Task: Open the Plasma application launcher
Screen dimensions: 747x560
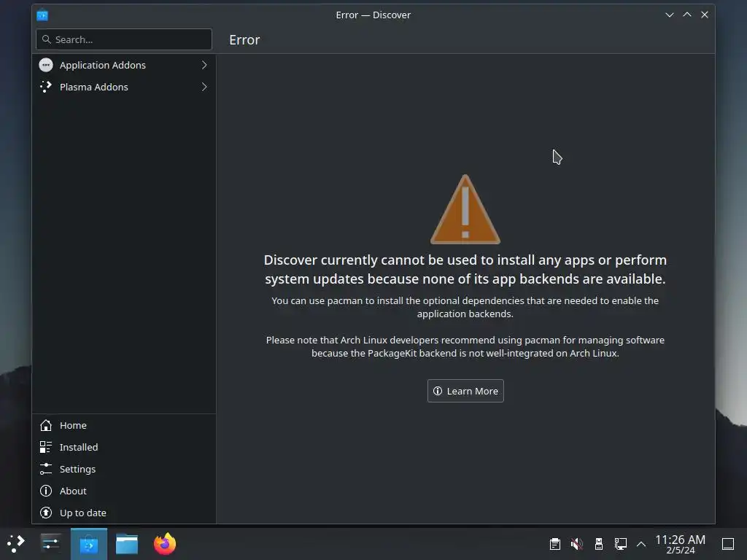Action: (x=16, y=543)
